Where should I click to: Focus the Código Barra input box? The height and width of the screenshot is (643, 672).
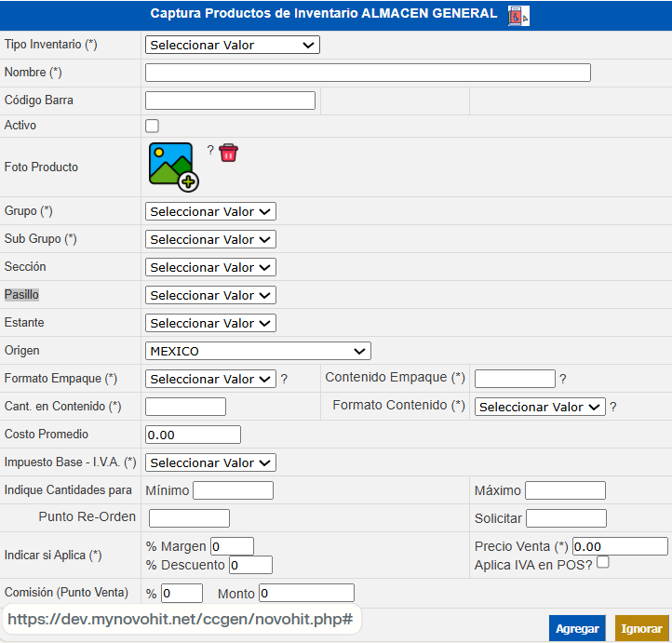tap(230, 100)
